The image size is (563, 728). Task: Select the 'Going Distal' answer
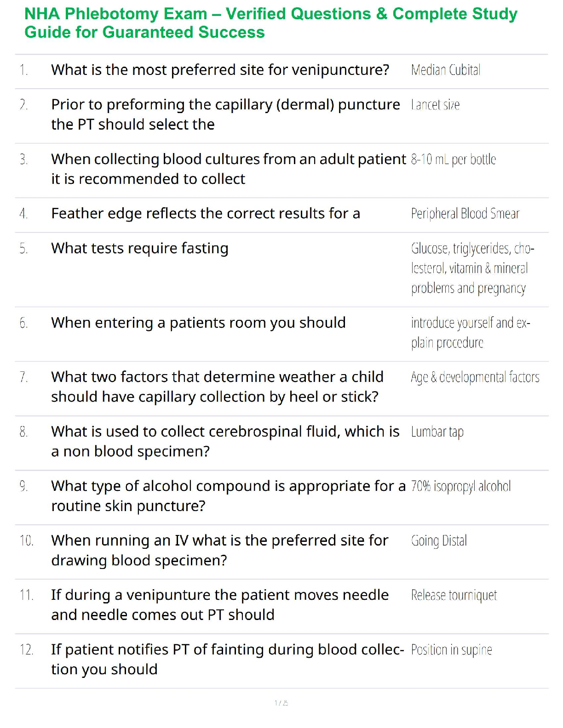[x=439, y=541]
